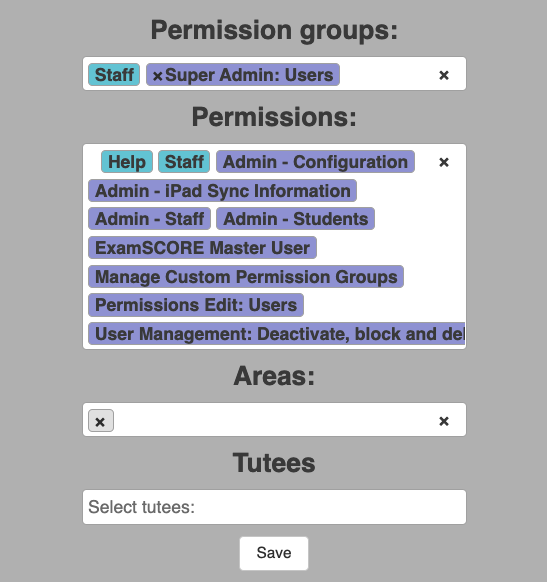
Task: Clear all permissions with the X icon
Action: pyautogui.click(x=443, y=162)
